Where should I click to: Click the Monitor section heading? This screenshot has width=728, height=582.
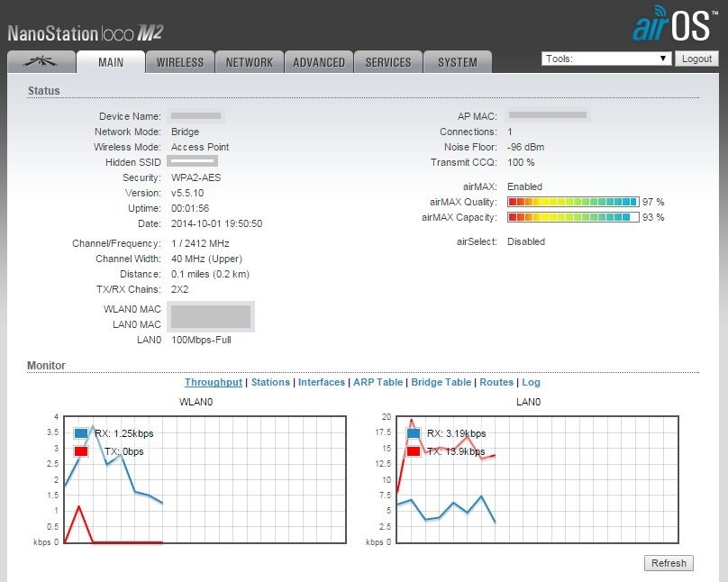[x=46, y=365]
